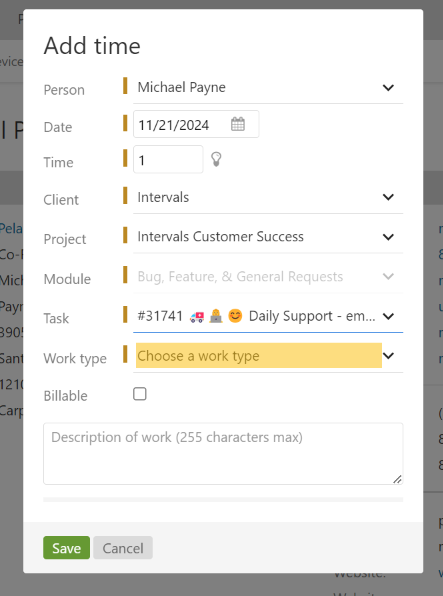
Task: Focus the Time input field
Action: tap(168, 159)
